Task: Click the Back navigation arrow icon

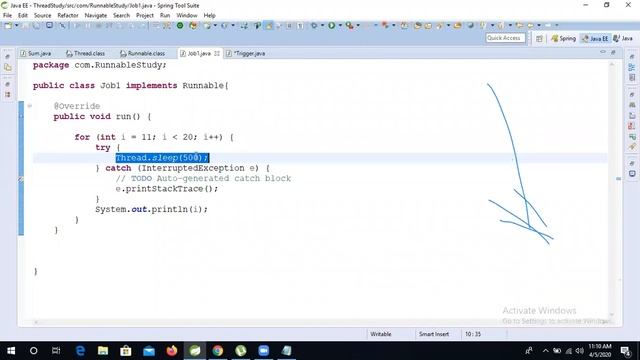Action: 530,26
